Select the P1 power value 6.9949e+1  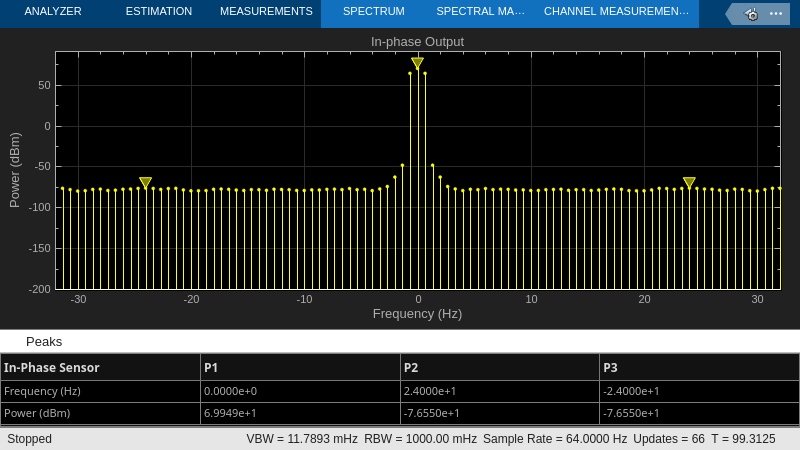pyautogui.click(x=230, y=413)
